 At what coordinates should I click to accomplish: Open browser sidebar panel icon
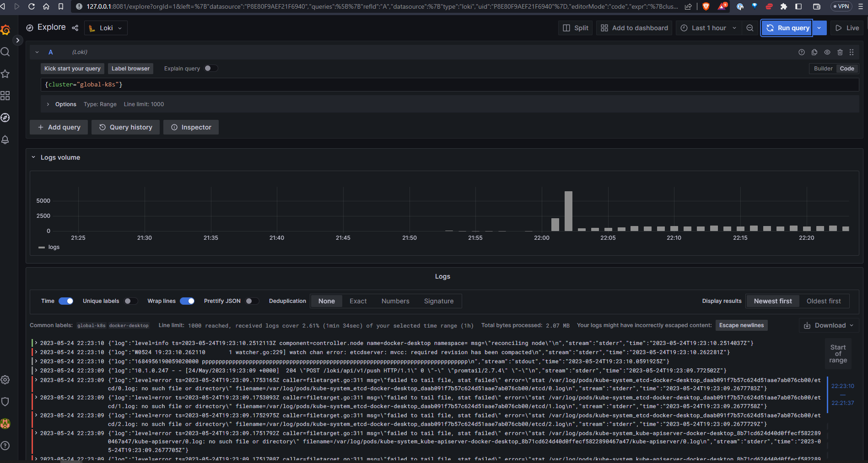(798, 6)
